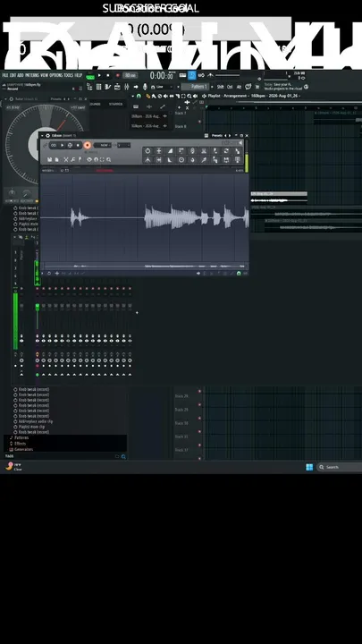This screenshot has width=362, height=644.
Task: Select Track 28 header in playlist
Action: (188, 396)
